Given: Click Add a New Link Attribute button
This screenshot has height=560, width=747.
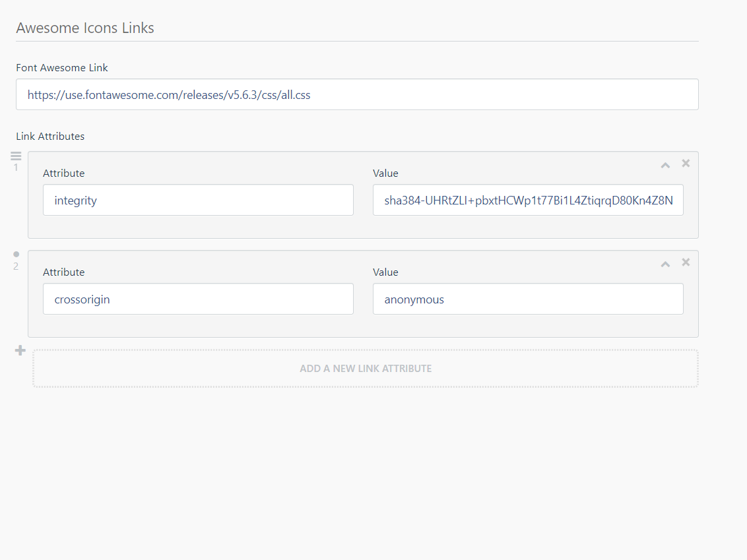Looking at the screenshot, I should pos(366,369).
